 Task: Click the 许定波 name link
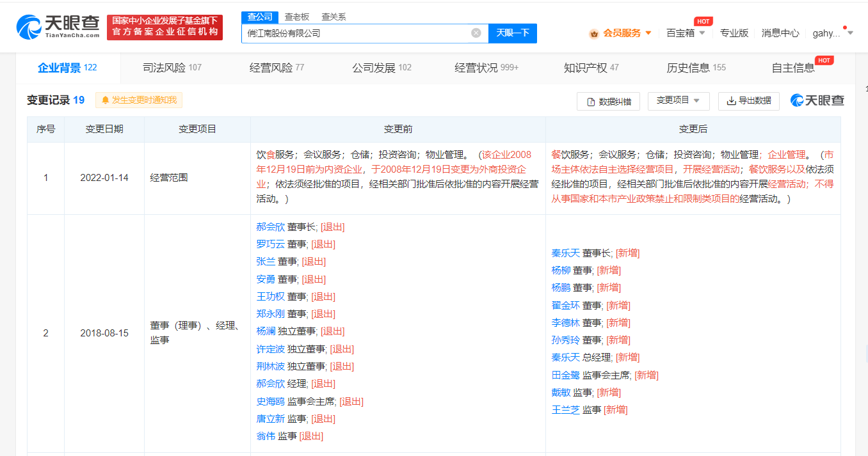[270, 349]
